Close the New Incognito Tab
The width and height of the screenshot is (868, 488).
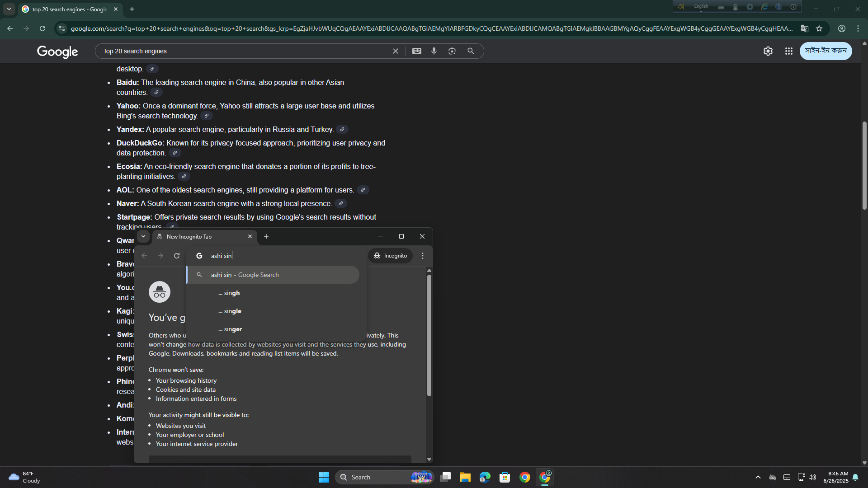click(250, 236)
